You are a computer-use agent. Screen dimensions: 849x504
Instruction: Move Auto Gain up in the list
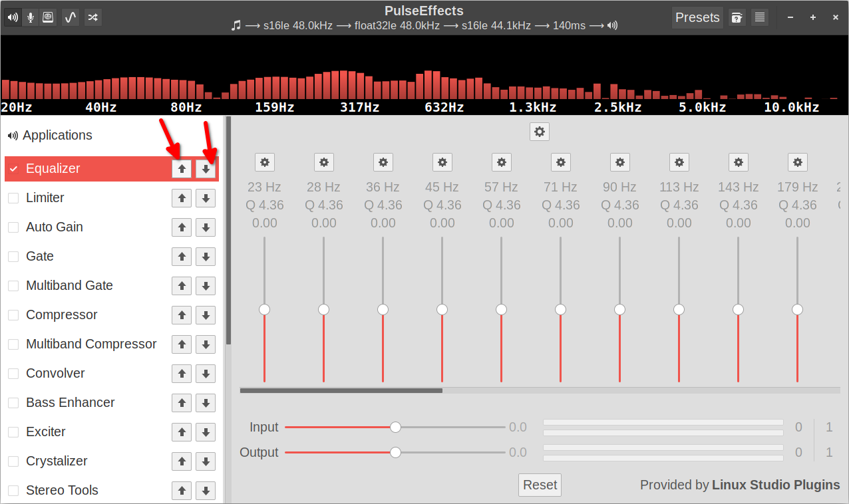182,227
